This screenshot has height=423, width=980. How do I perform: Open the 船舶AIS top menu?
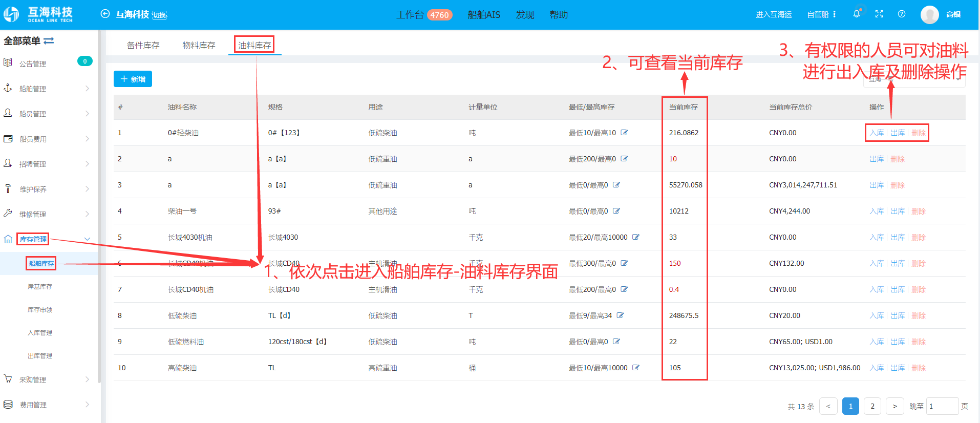pyautogui.click(x=484, y=15)
